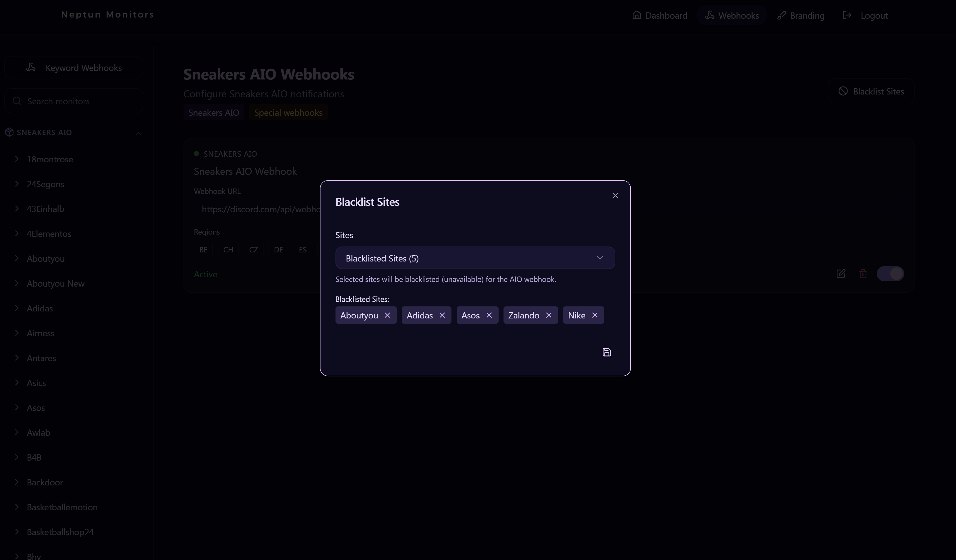956x560 pixels.
Task: Toggle the Sneakers AIO webhook switch
Action: click(890, 274)
